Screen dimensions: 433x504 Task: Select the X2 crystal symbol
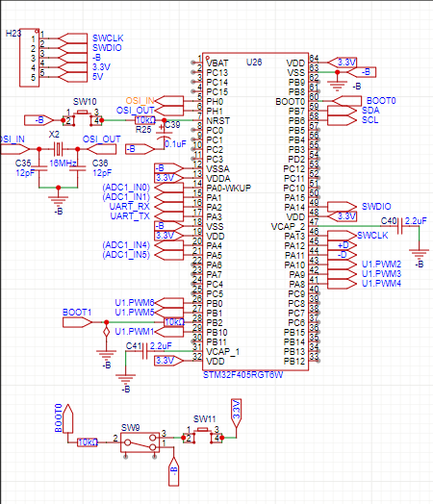tap(58, 149)
